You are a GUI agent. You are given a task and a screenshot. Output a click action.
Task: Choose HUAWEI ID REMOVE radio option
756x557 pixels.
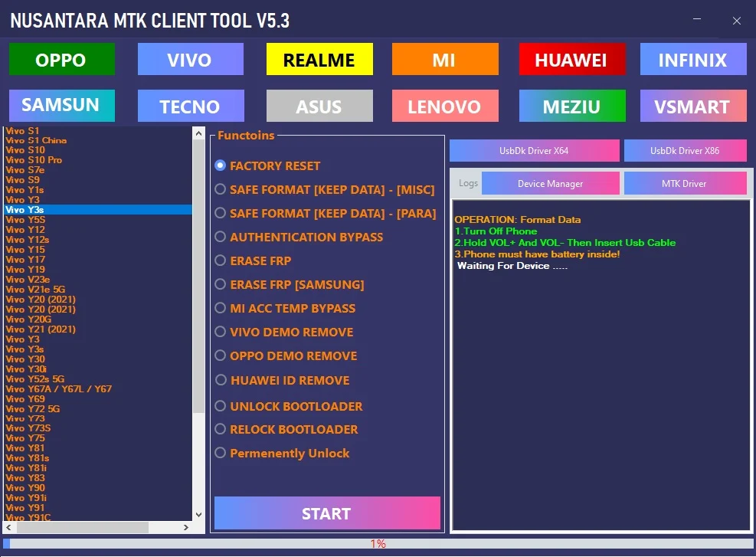point(282,380)
